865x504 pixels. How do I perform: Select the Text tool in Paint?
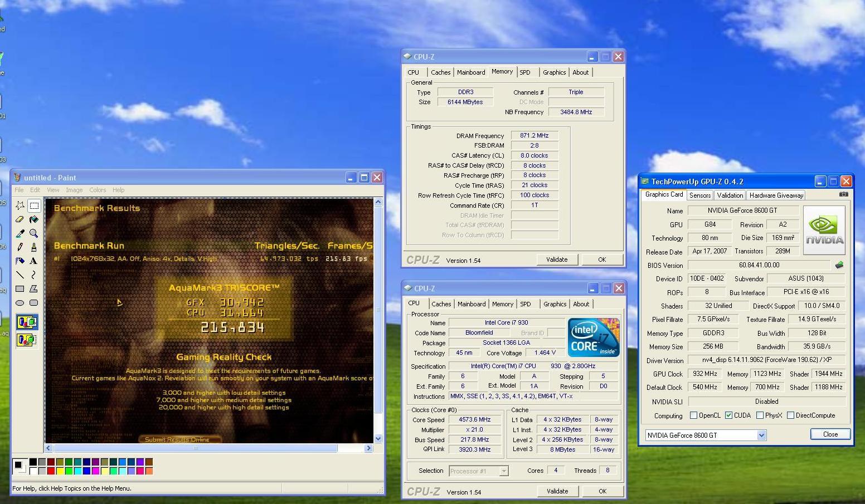[34, 261]
